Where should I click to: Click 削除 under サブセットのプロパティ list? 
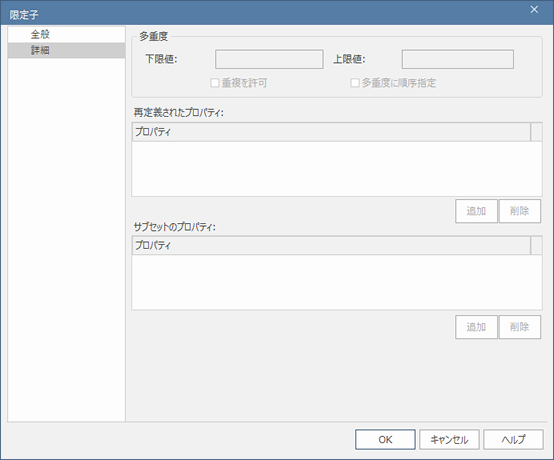[x=520, y=327]
